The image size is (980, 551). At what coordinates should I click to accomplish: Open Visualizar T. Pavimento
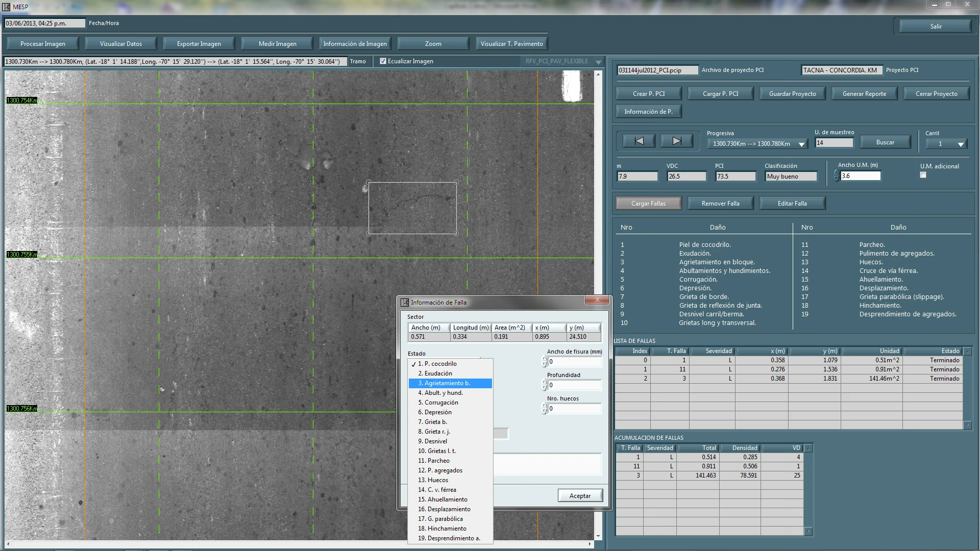(511, 44)
